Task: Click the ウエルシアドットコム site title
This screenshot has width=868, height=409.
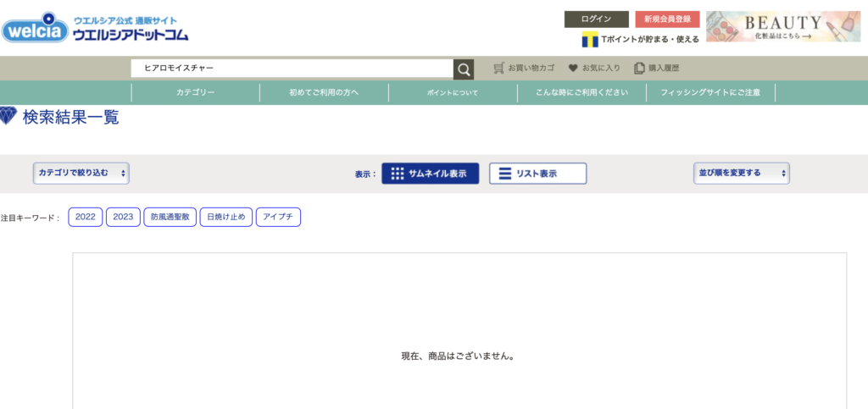Action: (x=131, y=36)
